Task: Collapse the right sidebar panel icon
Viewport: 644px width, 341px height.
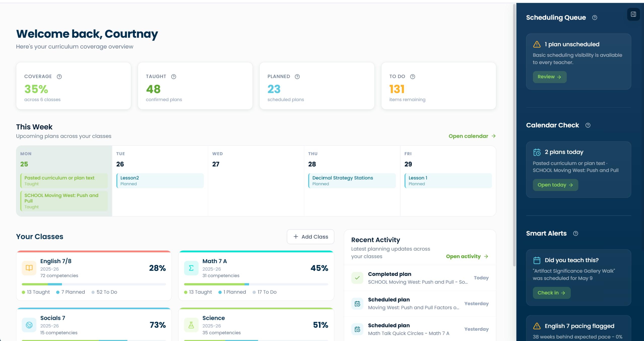Action: point(633,14)
